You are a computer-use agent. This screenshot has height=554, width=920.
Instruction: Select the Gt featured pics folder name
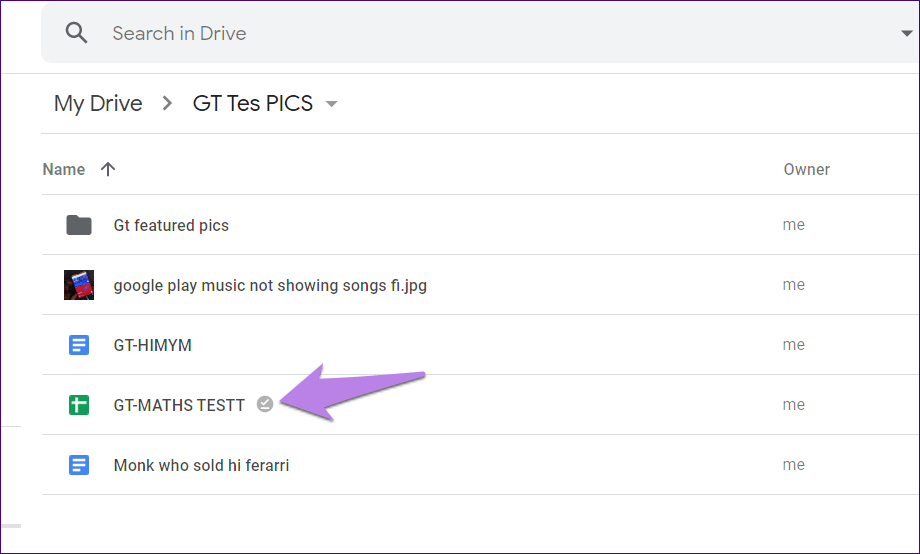pos(171,225)
